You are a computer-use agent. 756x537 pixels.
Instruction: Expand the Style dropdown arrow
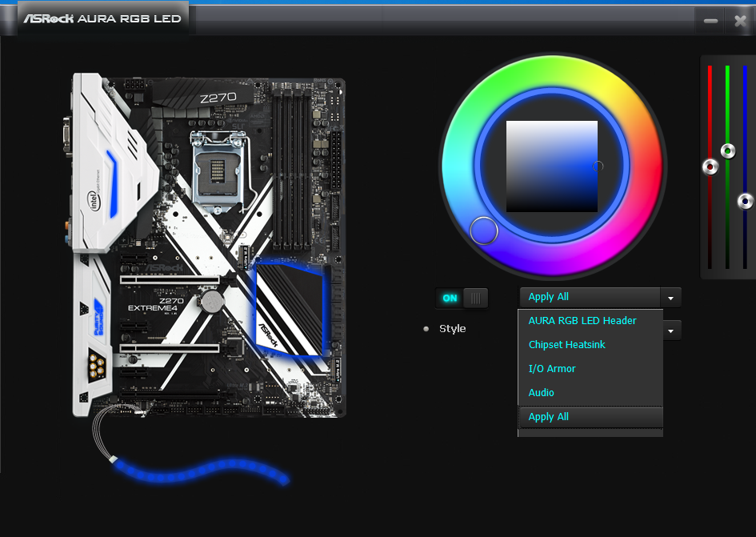(670, 331)
